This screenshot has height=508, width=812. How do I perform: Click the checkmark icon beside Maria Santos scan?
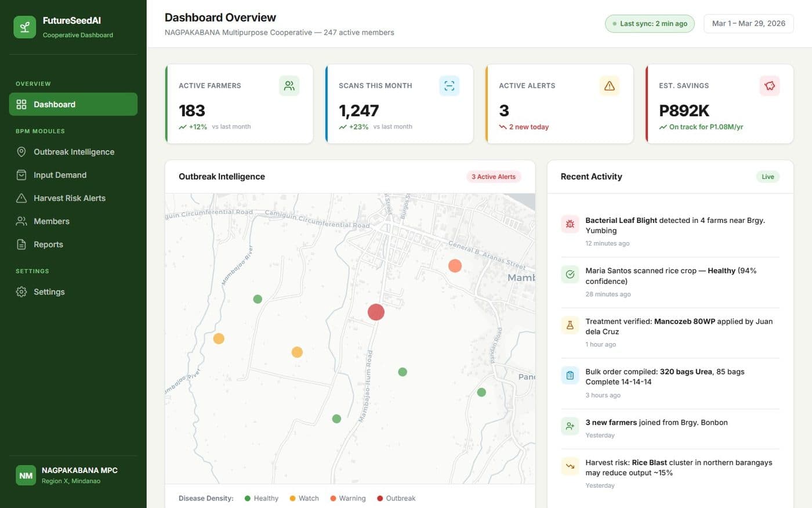[570, 275]
